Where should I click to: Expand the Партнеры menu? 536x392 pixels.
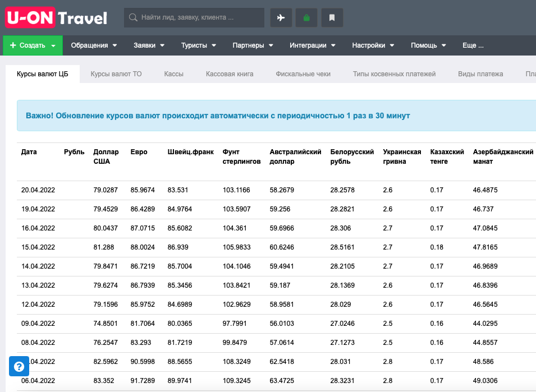coord(253,45)
